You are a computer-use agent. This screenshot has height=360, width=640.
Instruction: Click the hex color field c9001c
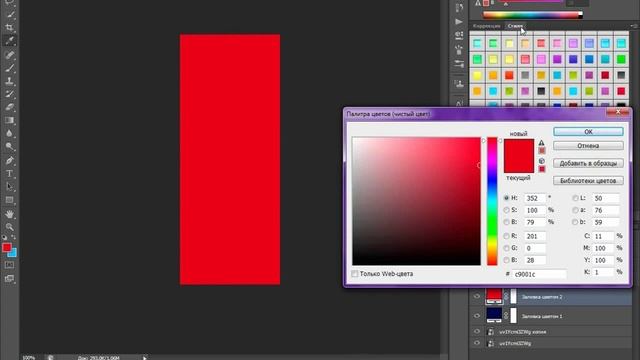[x=539, y=274]
